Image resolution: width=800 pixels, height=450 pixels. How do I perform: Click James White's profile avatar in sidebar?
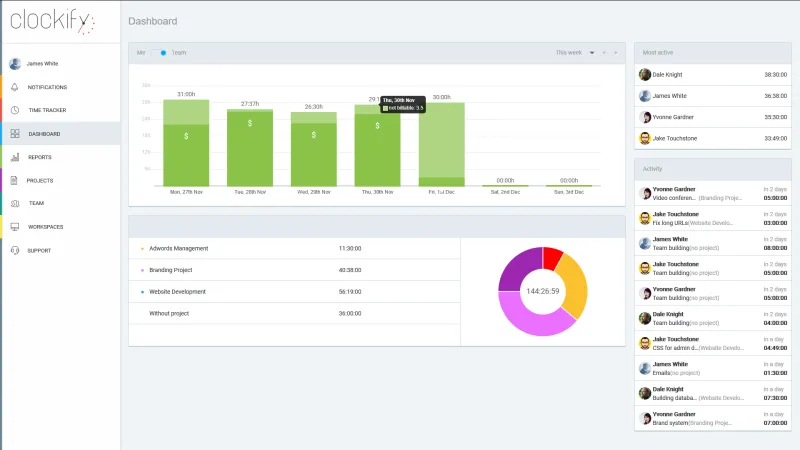(15, 63)
